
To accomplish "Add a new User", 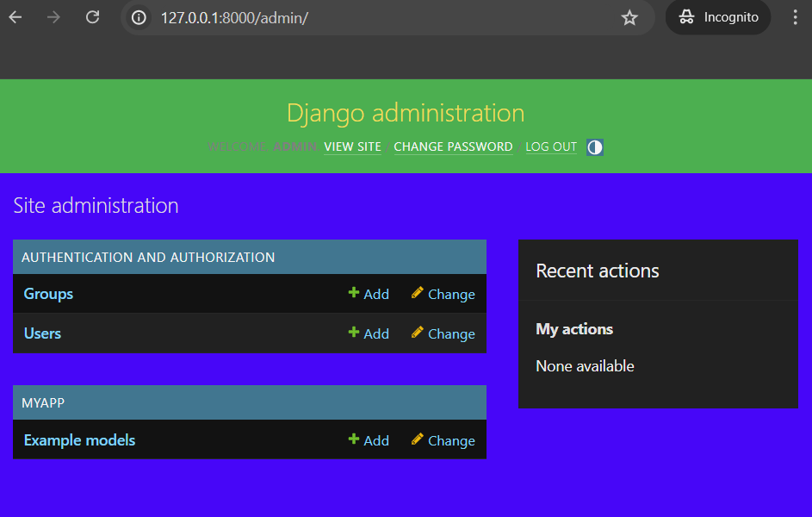I will point(376,334).
